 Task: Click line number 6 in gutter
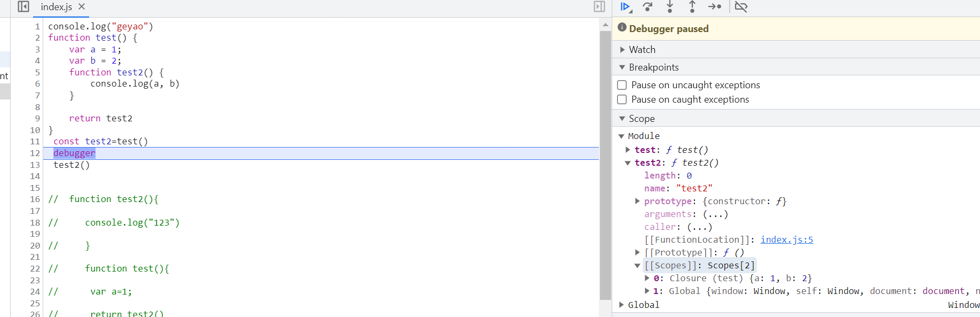tap(37, 84)
